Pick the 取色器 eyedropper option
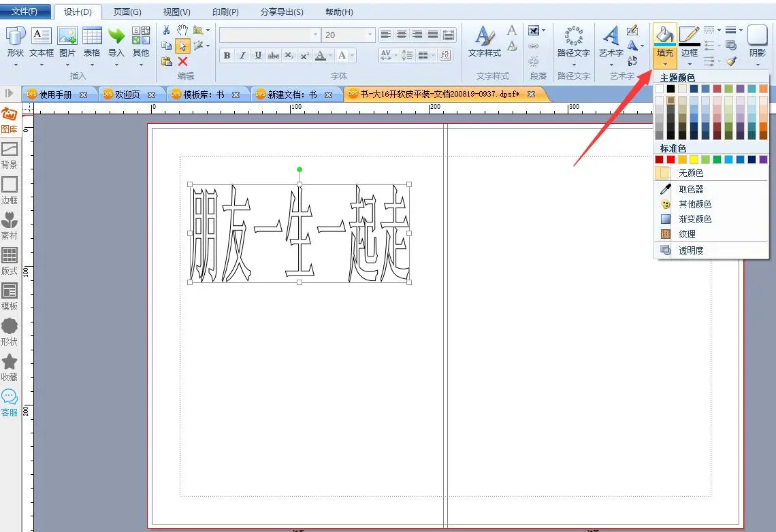This screenshot has height=532, width=776. click(690, 189)
